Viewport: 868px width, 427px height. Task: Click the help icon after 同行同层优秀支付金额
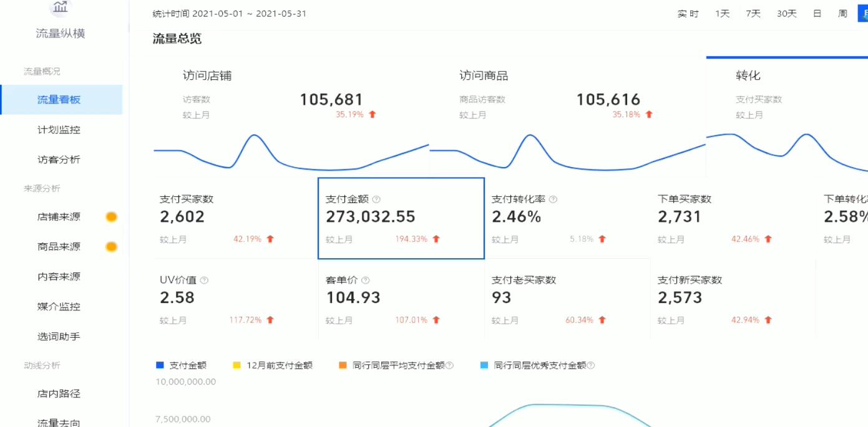point(590,365)
